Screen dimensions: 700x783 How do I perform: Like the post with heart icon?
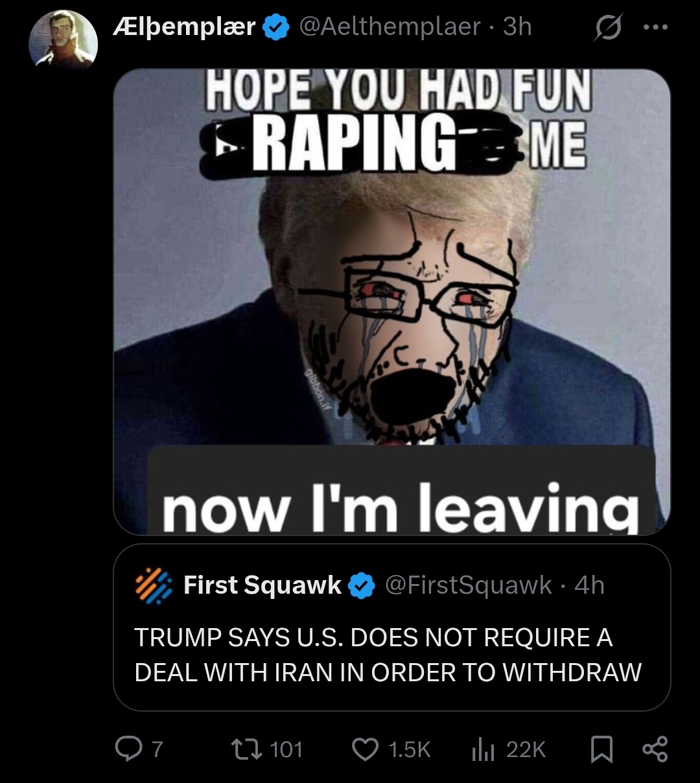coord(365,749)
